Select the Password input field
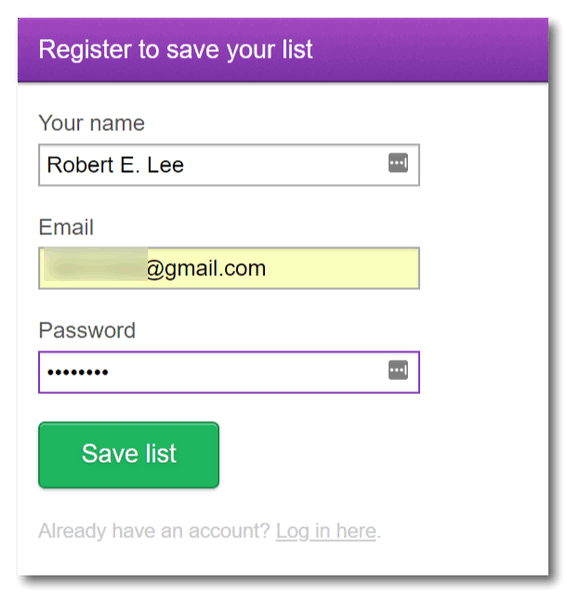This screenshot has height=594, width=567. click(229, 372)
